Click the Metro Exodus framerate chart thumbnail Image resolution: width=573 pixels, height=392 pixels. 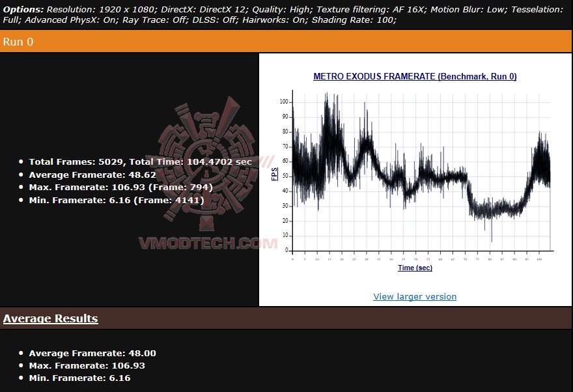tap(415, 172)
